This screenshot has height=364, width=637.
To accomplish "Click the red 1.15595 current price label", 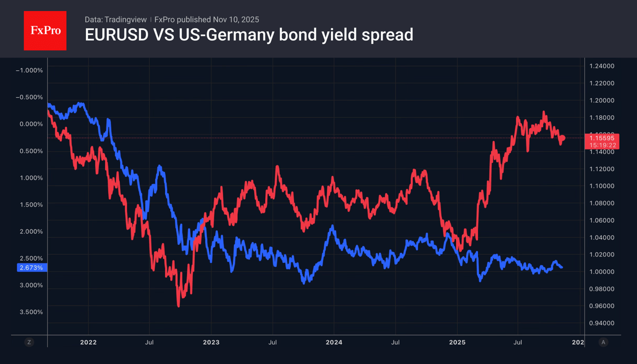I will (602, 138).
